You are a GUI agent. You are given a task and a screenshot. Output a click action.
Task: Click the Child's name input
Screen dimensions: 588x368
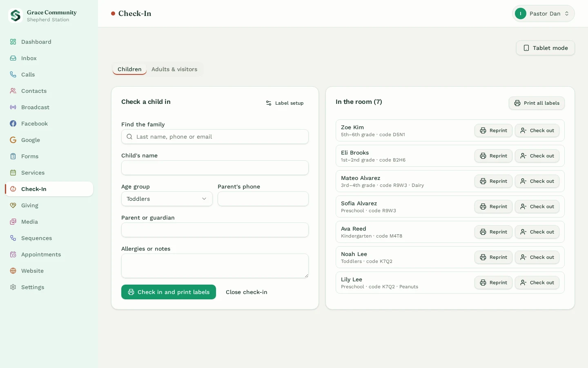[215, 168]
